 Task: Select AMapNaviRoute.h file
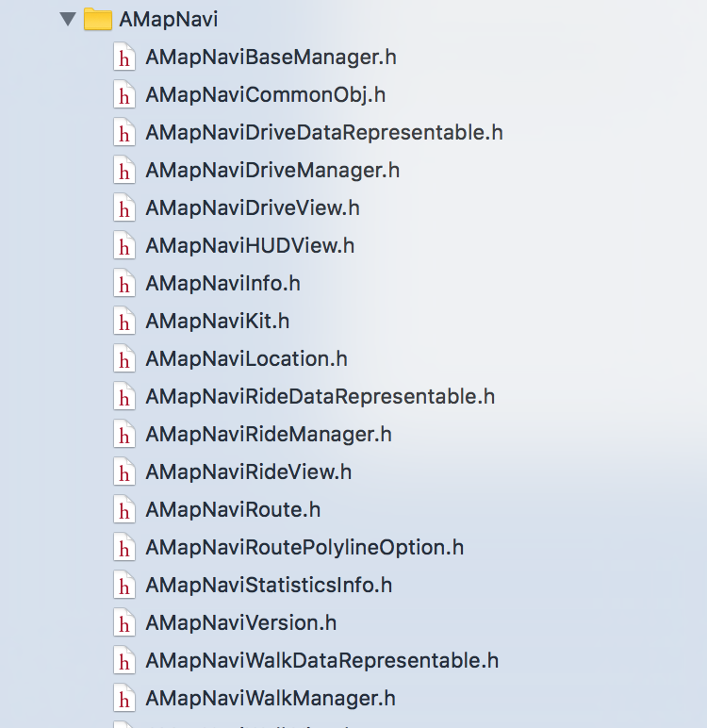tap(233, 510)
